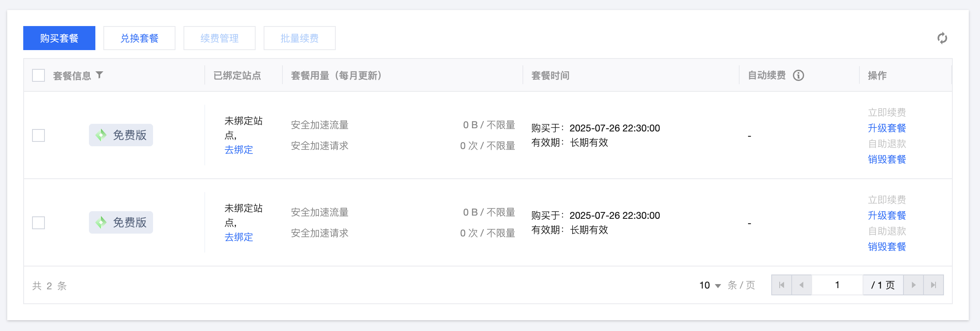The image size is (980, 331).
Task: Click the 续费管理 button
Action: pyautogui.click(x=220, y=38)
